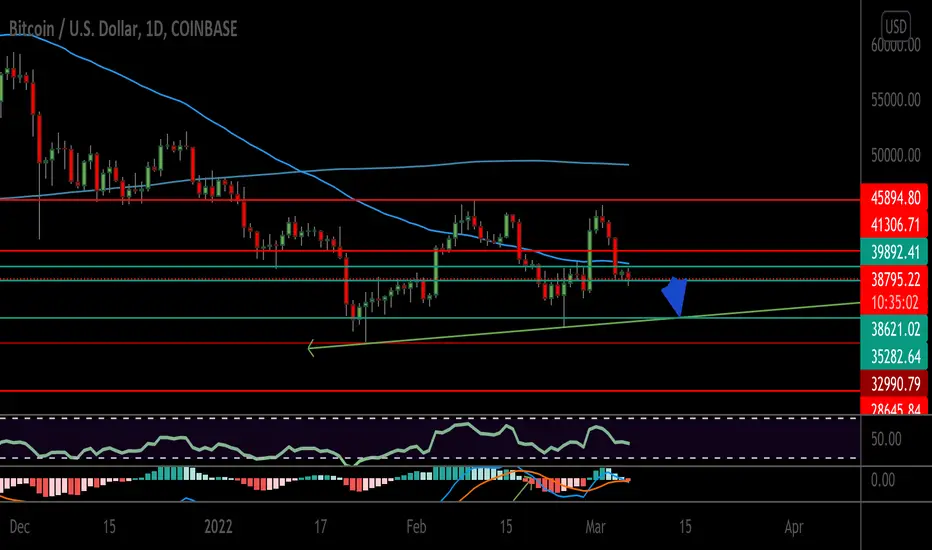Screen dimensions: 932x550
Task: Select the 32990.79 price label
Action: (x=895, y=384)
